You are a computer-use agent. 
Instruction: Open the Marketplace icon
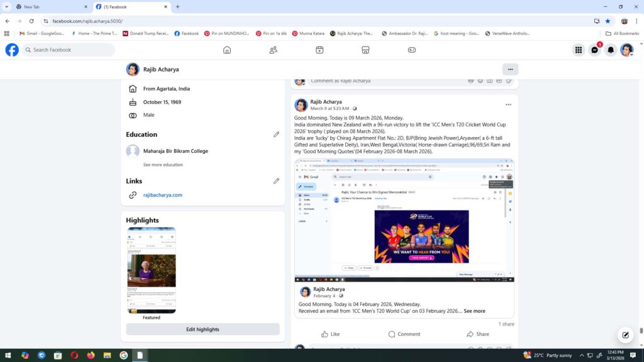[365, 50]
